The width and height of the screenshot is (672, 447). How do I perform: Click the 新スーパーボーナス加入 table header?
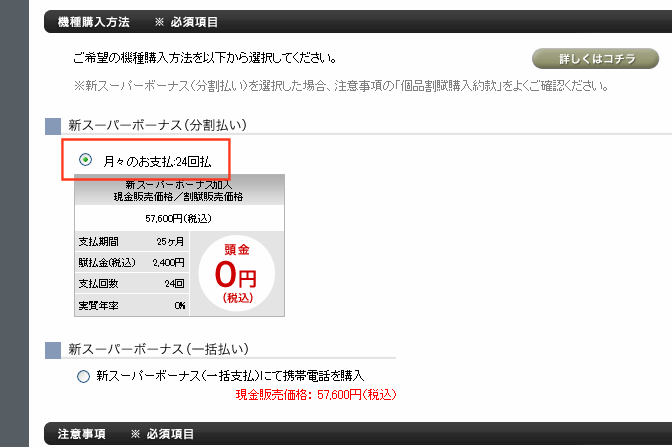point(179,191)
